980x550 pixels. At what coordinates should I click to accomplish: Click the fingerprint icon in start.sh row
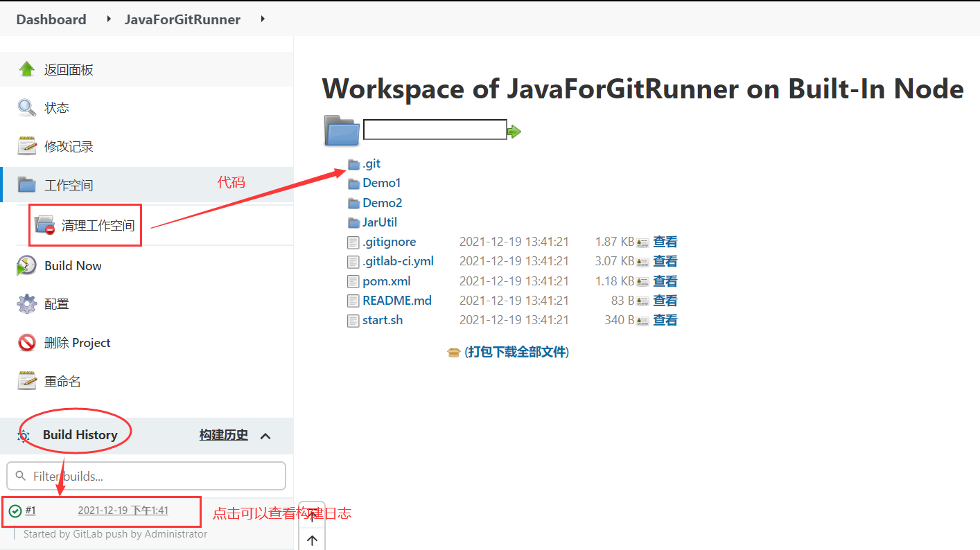643,321
